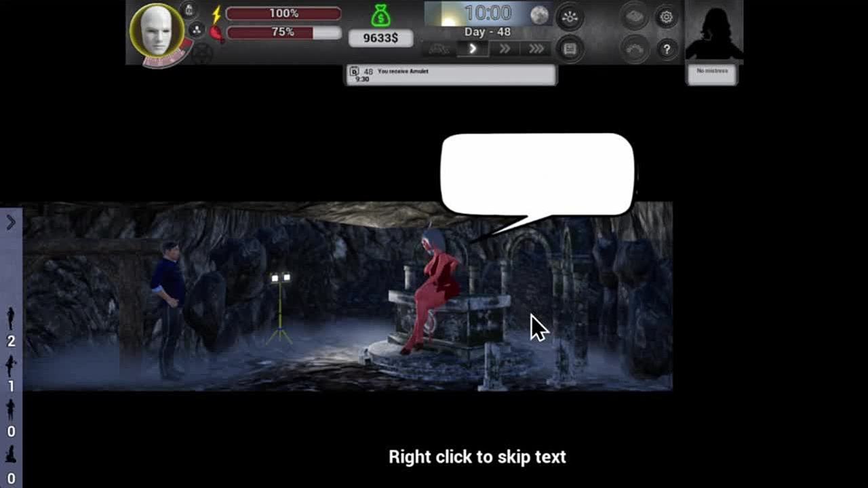
Task: Click the 75% hunger bar
Action: point(283,33)
